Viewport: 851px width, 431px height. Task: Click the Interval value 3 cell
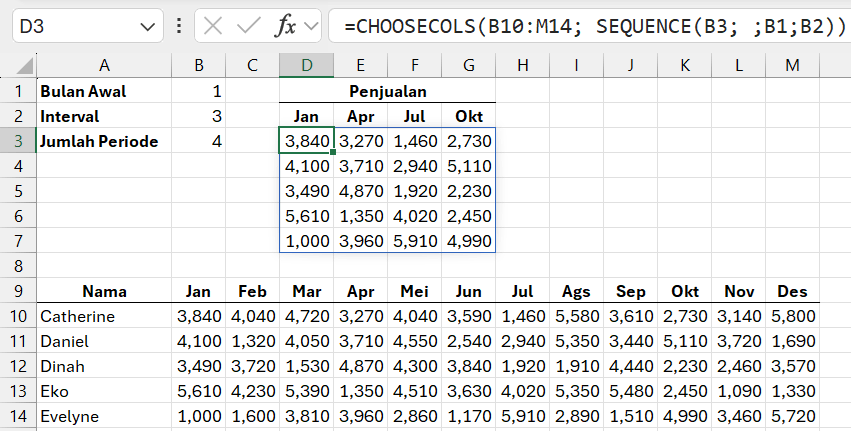pyautogui.click(x=198, y=116)
